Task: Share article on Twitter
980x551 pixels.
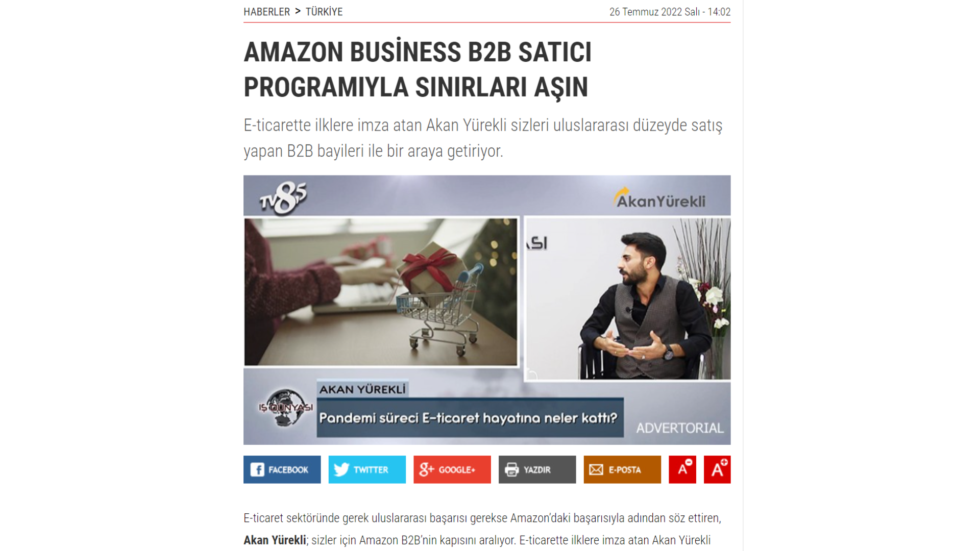Action: click(367, 469)
